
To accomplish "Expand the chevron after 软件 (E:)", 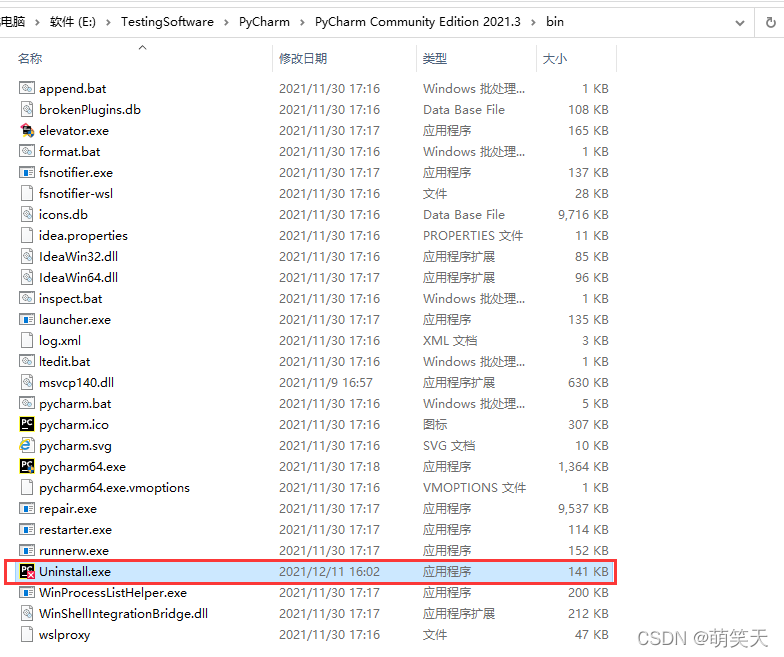I will [108, 22].
